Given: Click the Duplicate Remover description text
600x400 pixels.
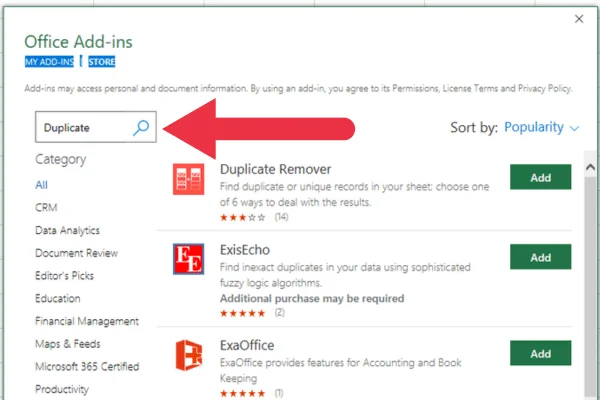Looking at the screenshot, I should pos(354,194).
